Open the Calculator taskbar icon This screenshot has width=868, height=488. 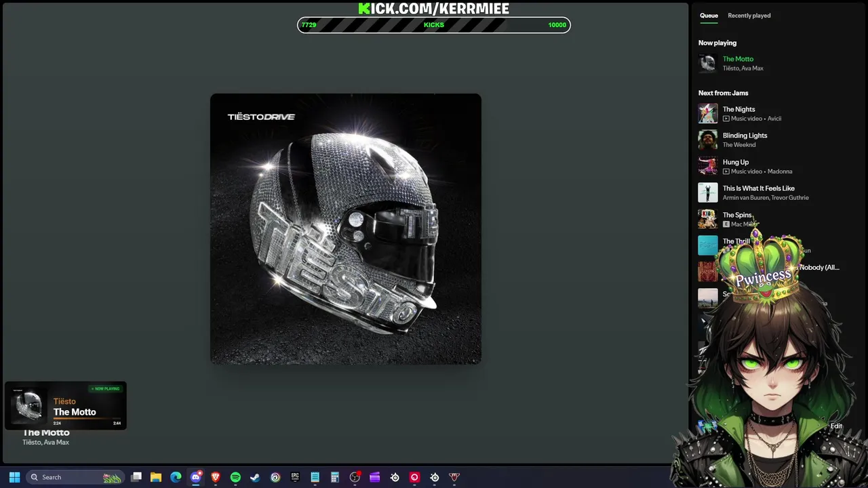(x=334, y=477)
